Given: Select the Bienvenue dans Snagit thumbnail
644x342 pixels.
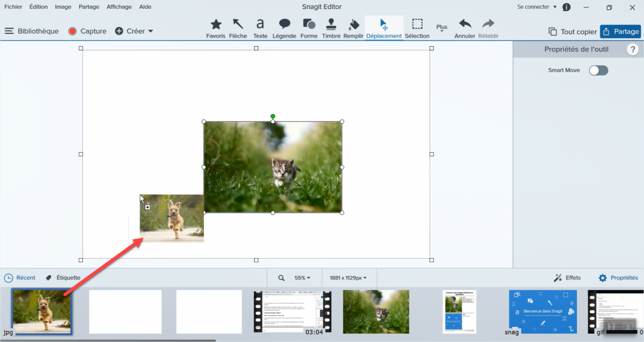Looking at the screenshot, I should pyautogui.click(x=543, y=312).
